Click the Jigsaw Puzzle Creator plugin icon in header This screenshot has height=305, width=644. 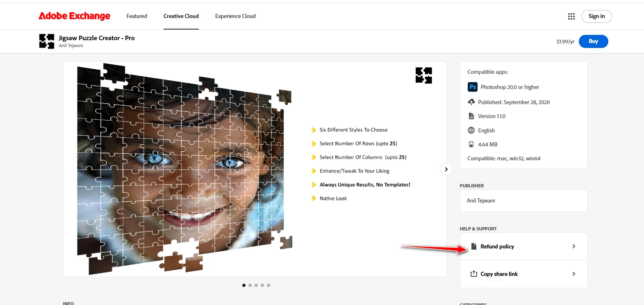pos(47,41)
